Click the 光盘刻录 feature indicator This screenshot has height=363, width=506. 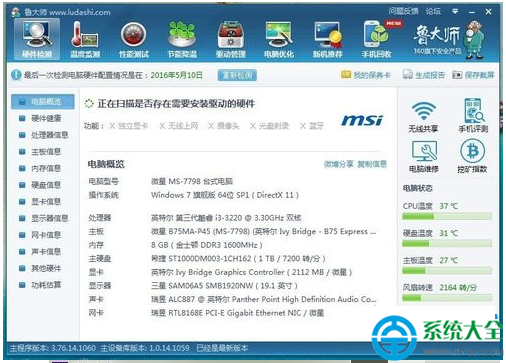click(x=269, y=126)
